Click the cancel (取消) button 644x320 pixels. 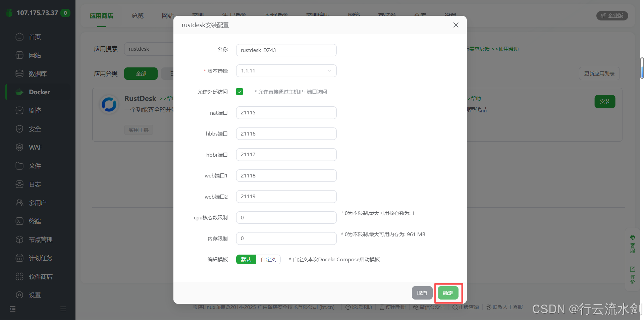422,293
